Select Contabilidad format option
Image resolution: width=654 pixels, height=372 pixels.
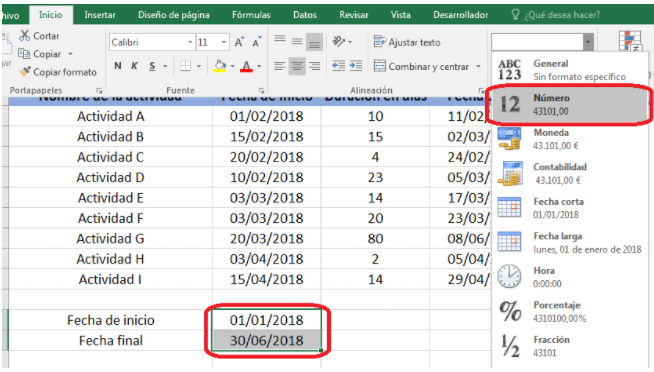coord(570,173)
